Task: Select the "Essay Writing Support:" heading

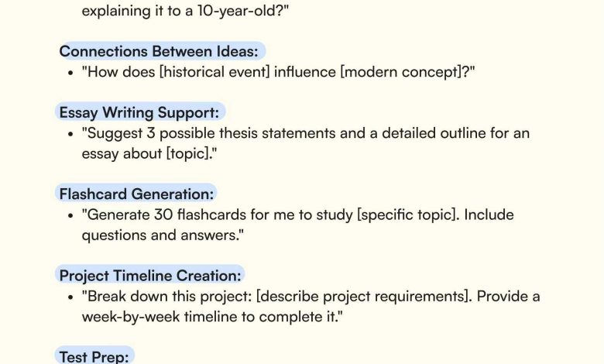Action: tap(139, 112)
